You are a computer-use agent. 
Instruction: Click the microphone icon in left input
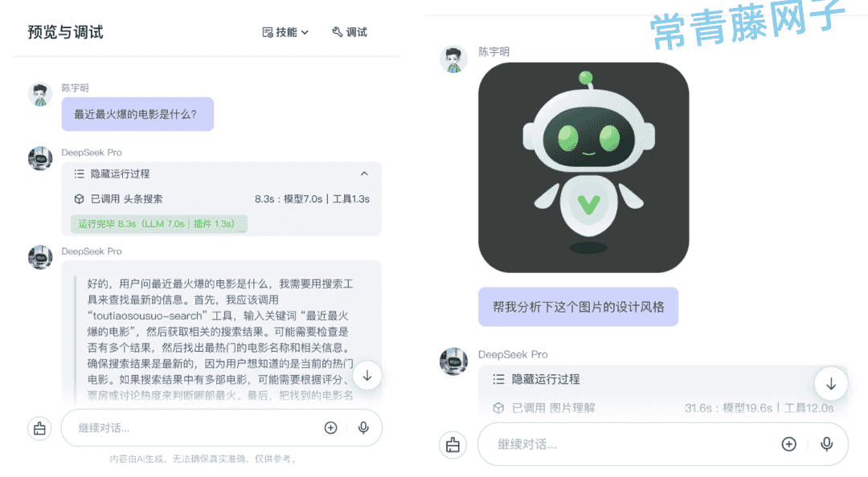pos(363,428)
